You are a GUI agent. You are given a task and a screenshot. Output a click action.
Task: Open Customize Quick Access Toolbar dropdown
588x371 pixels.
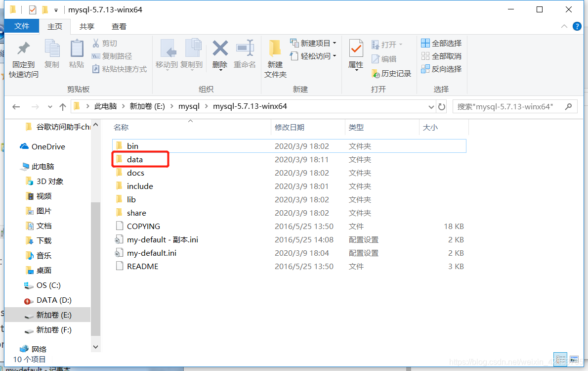(56, 10)
